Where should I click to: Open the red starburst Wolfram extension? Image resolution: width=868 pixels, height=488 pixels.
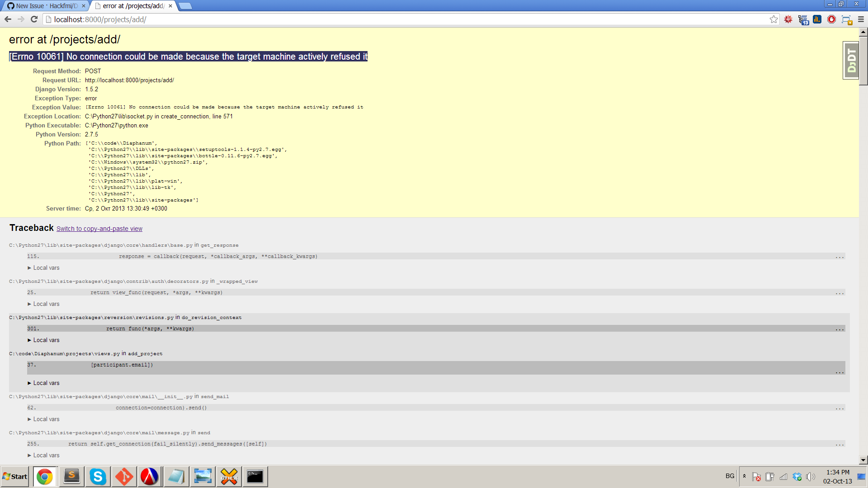788,19
